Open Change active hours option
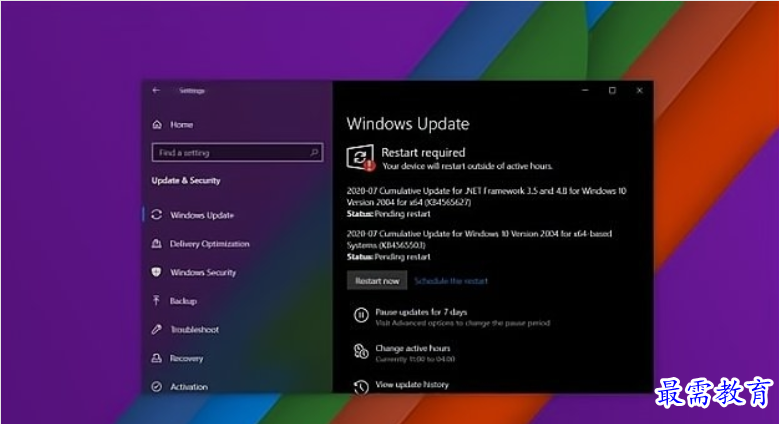 (412, 348)
